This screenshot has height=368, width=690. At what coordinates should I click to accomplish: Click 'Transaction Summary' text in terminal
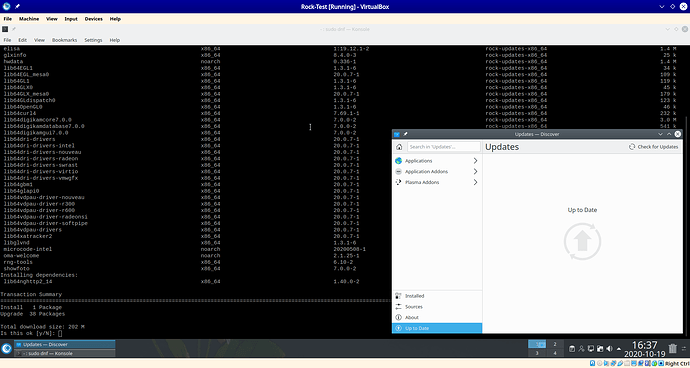pyautogui.click(x=31, y=294)
